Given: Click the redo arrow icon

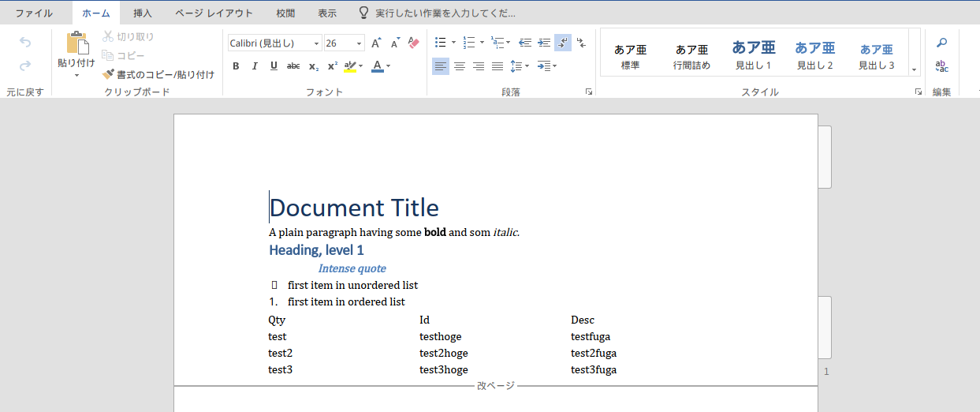Looking at the screenshot, I should [x=25, y=66].
